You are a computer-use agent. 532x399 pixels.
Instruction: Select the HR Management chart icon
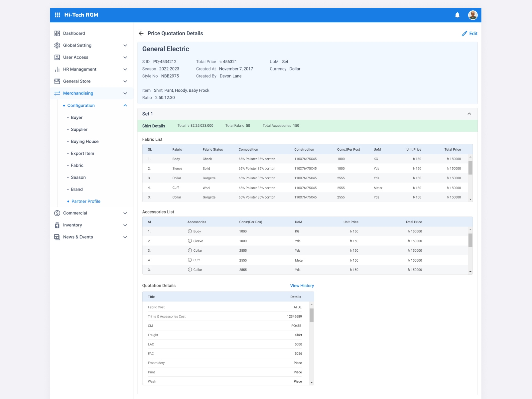point(57,69)
